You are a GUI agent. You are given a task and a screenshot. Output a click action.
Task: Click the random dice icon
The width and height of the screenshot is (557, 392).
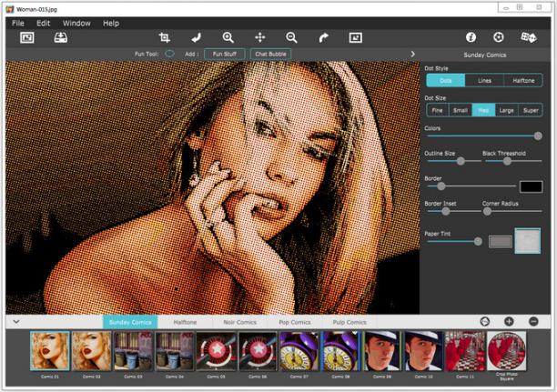(x=529, y=37)
